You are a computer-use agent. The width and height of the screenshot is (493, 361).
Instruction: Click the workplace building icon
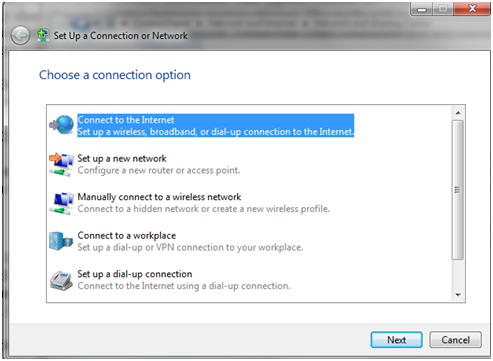[x=61, y=241]
